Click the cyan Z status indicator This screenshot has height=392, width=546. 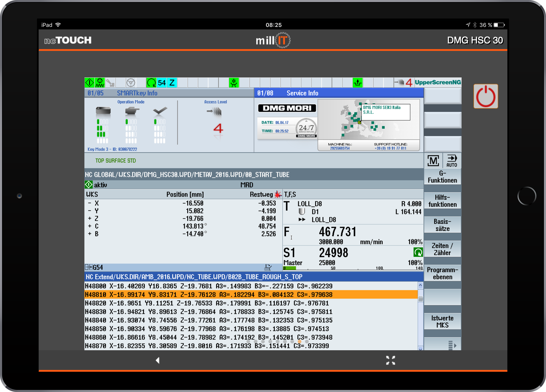(x=172, y=83)
